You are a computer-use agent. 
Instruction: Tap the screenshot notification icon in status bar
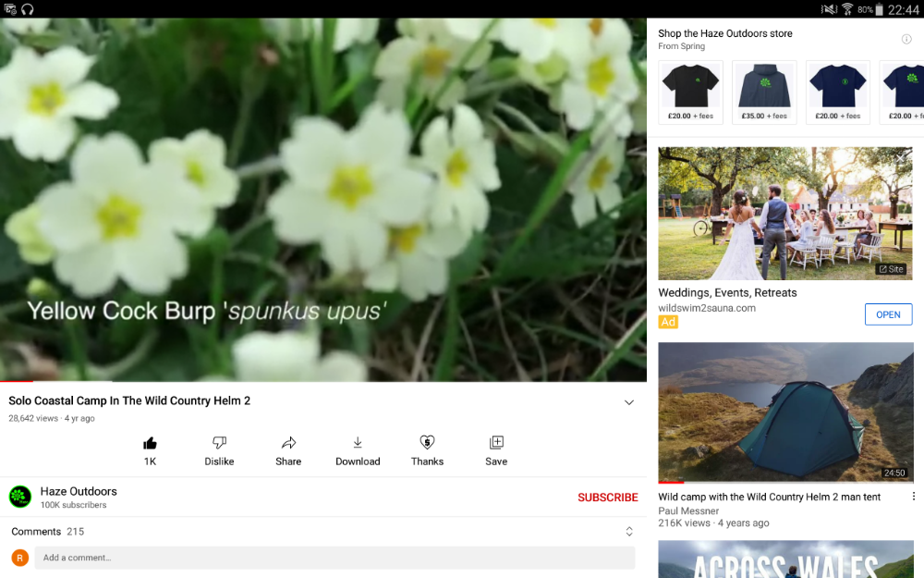10,9
